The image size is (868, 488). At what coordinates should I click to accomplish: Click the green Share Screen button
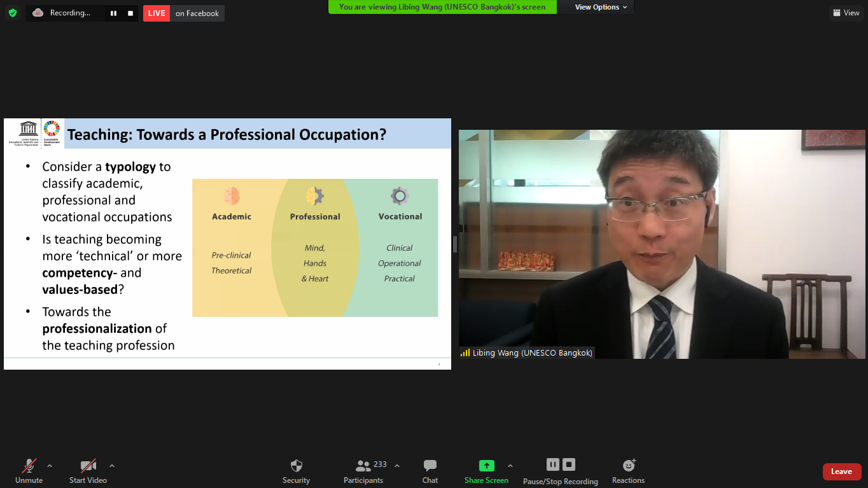(x=486, y=471)
